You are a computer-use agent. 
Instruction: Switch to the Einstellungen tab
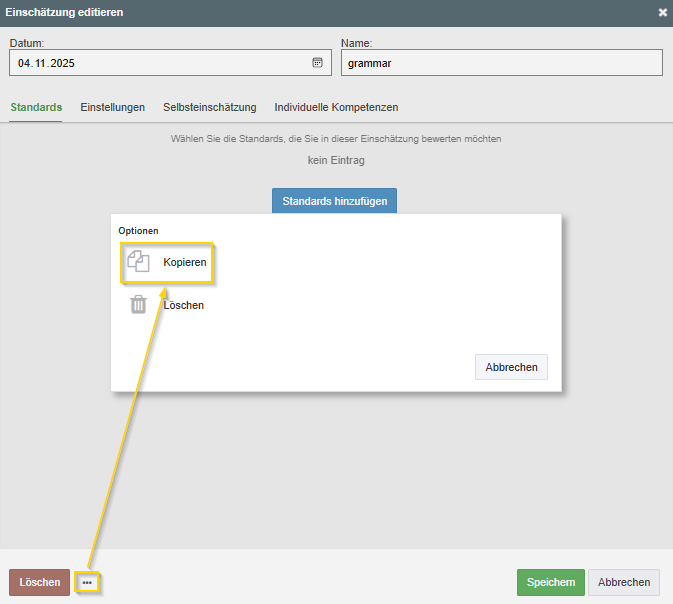[x=113, y=107]
